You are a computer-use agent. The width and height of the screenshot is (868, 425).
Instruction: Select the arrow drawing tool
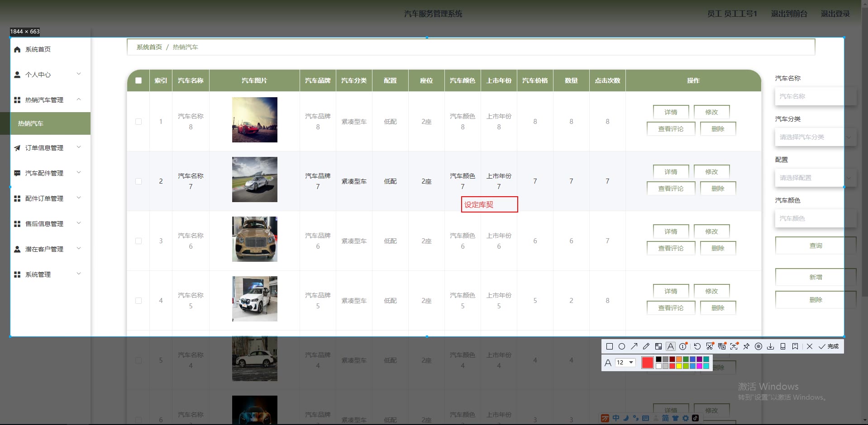(x=634, y=346)
